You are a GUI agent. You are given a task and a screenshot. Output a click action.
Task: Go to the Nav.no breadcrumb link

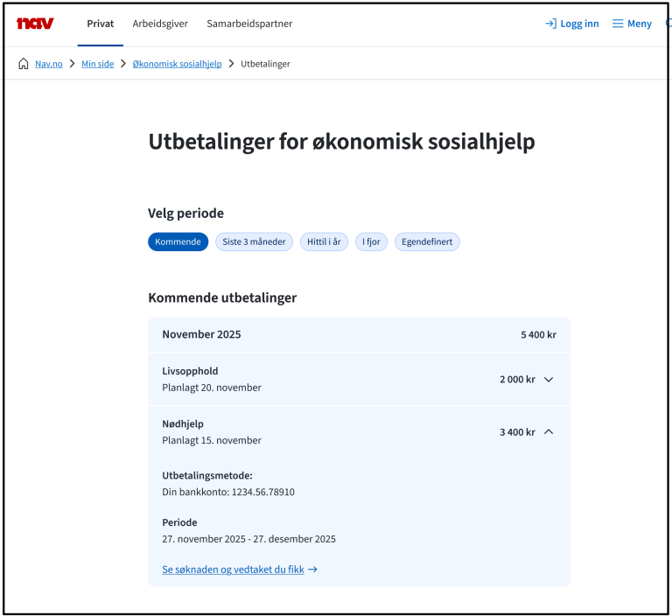pyautogui.click(x=49, y=64)
